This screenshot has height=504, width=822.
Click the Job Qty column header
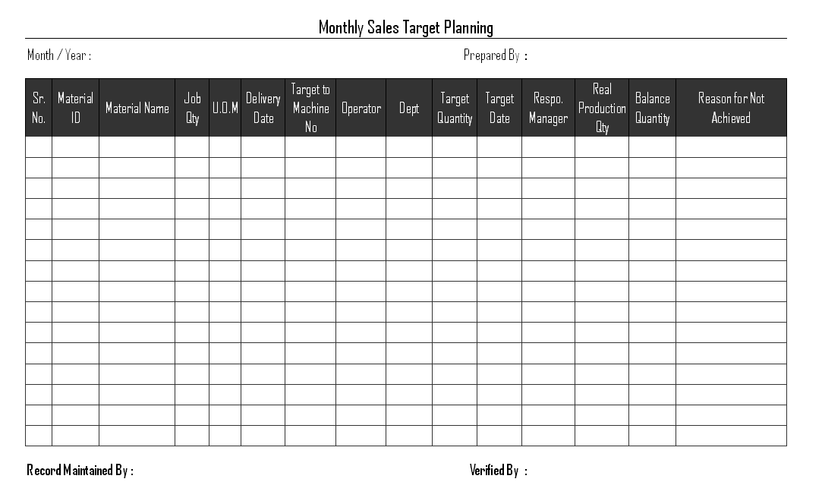[192, 108]
